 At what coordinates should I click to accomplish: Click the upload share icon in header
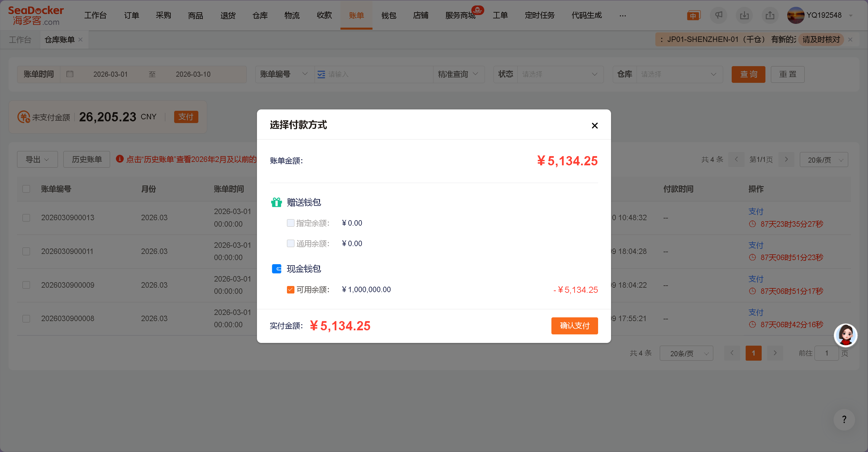[x=770, y=15]
